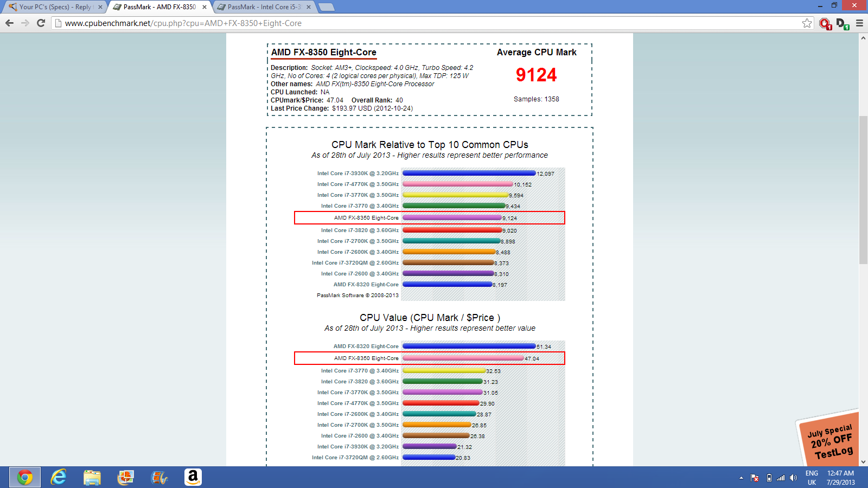The width and height of the screenshot is (868, 488).
Task: Open the ENG UK language indicator
Action: [812, 478]
